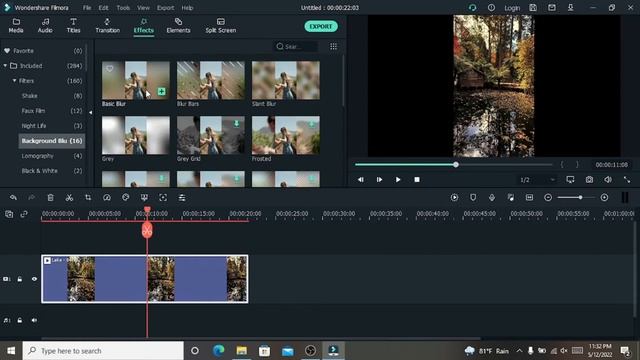Play the preview video
This screenshot has height=360, width=640.
coord(398,180)
